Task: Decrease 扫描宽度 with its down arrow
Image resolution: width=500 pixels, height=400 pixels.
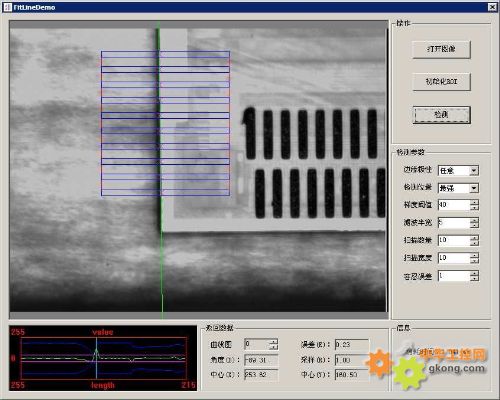Action: pos(475,261)
